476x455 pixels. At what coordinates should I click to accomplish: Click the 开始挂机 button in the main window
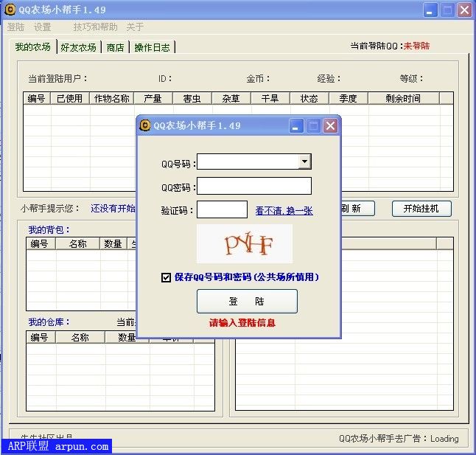pyautogui.click(x=421, y=209)
